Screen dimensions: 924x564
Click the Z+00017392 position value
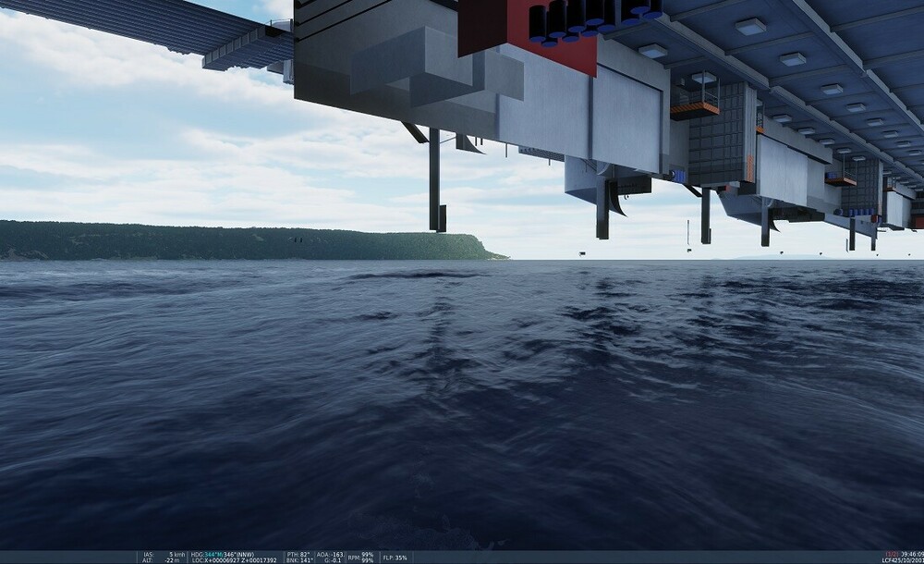pos(259,559)
